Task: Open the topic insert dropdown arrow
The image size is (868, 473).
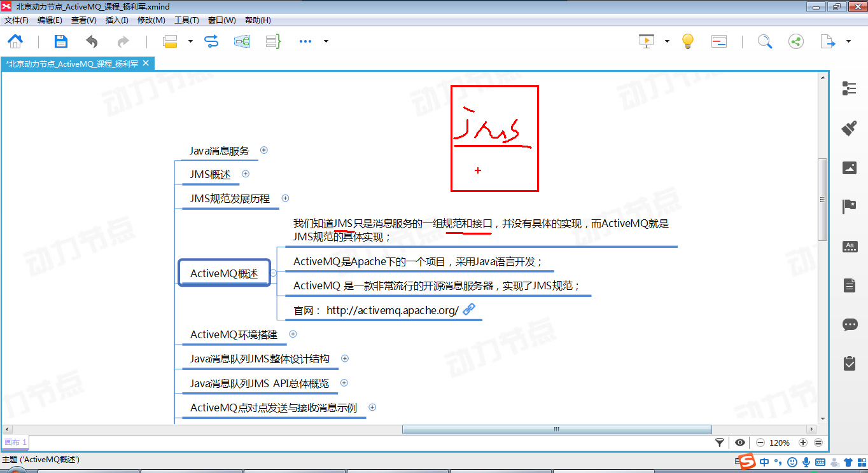Action: click(x=190, y=41)
